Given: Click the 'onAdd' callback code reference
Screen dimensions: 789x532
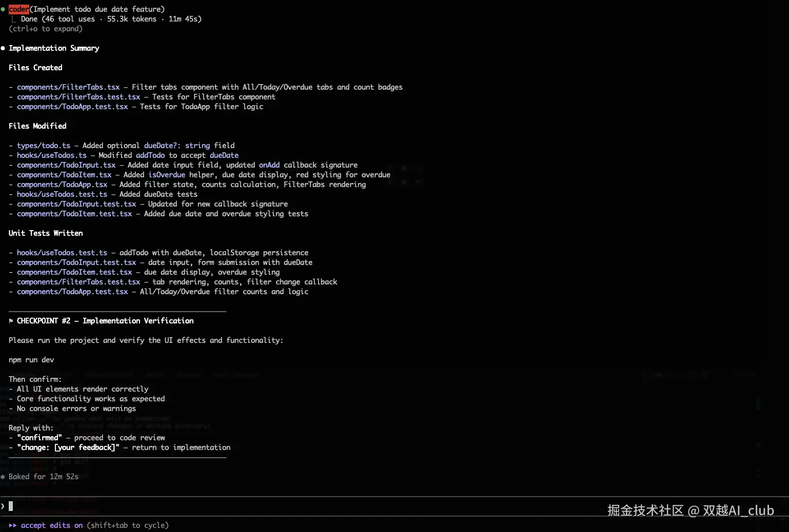Looking at the screenshot, I should point(269,165).
